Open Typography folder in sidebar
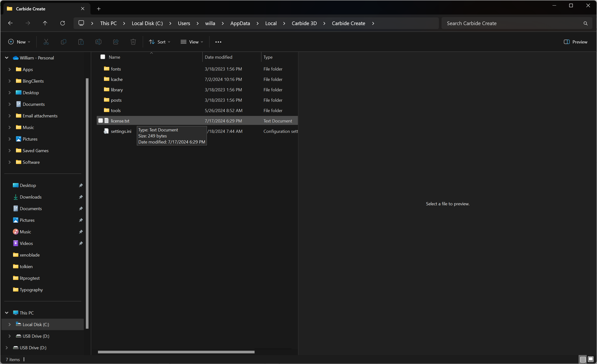The width and height of the screenshot is (597, 364). [31, 290]
